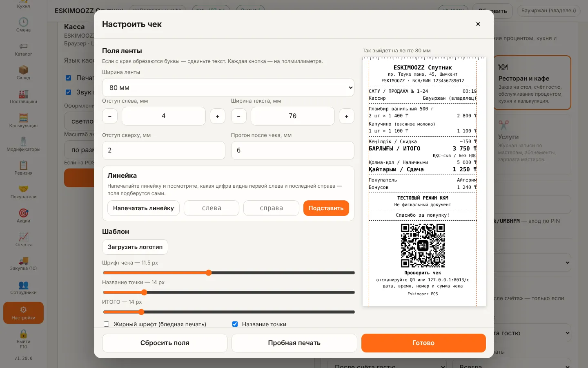Image resolution: width=588 pixels, height=368 pixels.
Task: Select the Ресторан и кафе card
Action: pyautogui.click(x=532, y=83)
